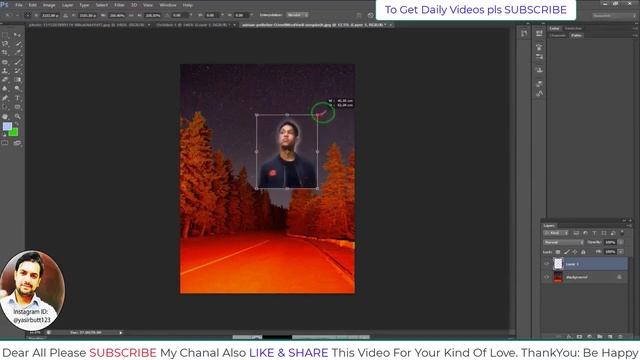640x360 pixels.
Task: Add a layer mask from Layers panel
Action: point(579,337)
